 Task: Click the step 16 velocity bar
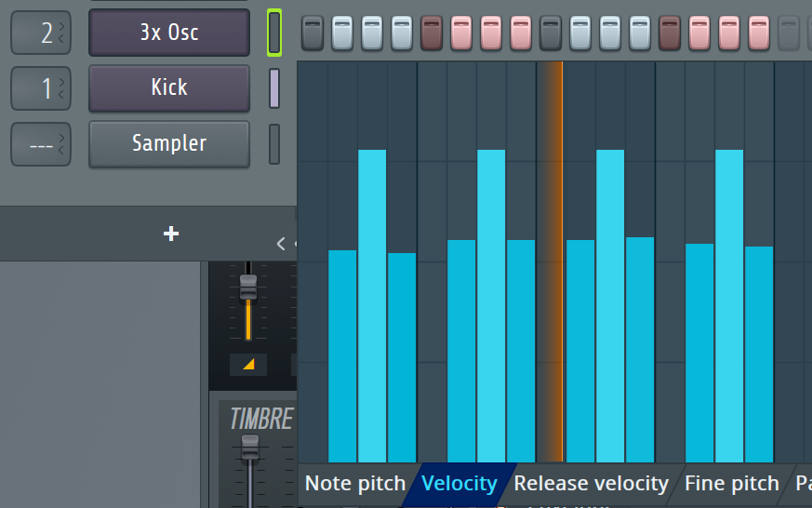click(759, 354)
